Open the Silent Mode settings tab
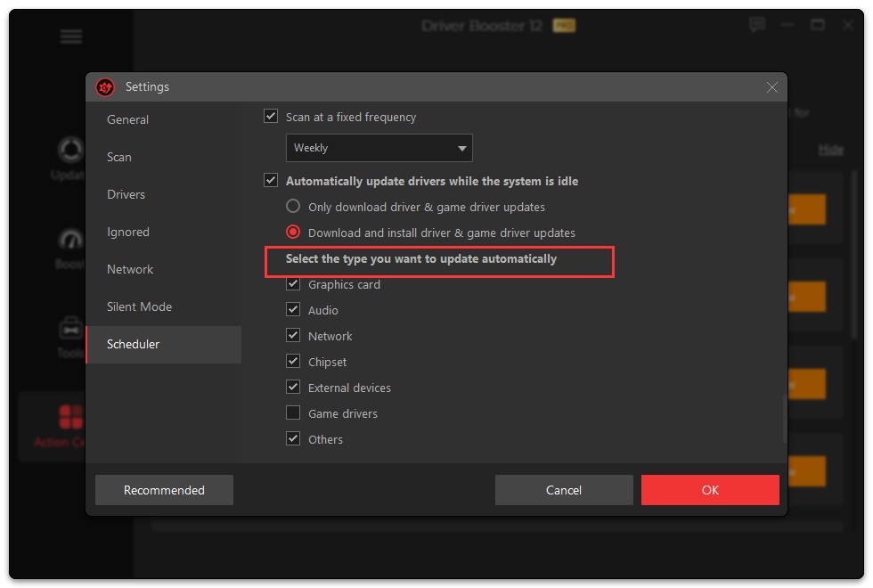The image size is (873, 588). [164, 306]
